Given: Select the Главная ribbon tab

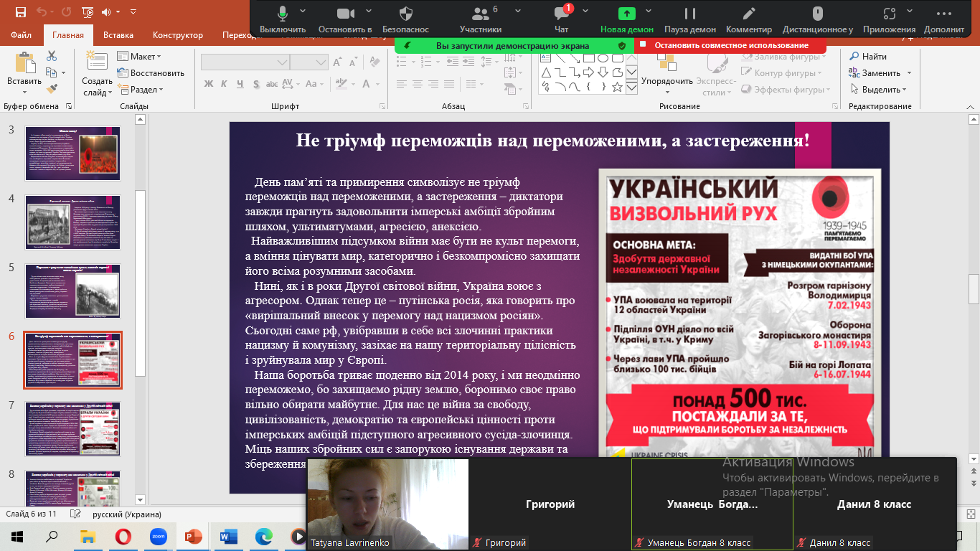Looking at the screenshot, I should coord(68,35).
